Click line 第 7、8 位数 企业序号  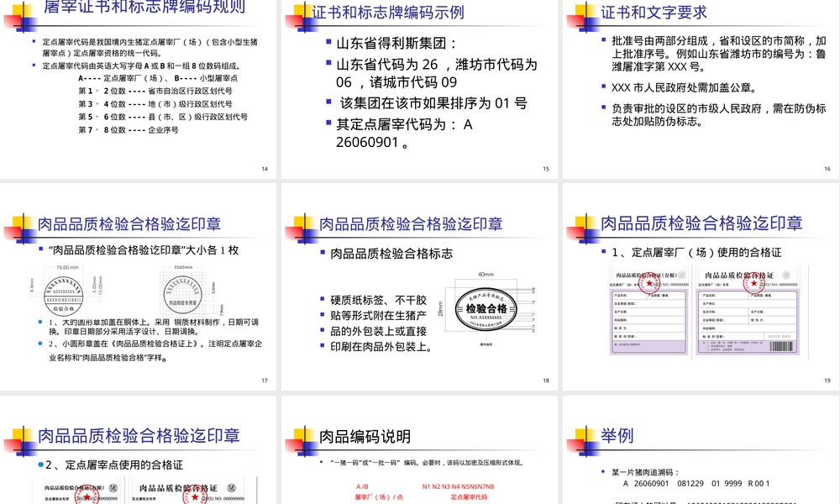129,129
